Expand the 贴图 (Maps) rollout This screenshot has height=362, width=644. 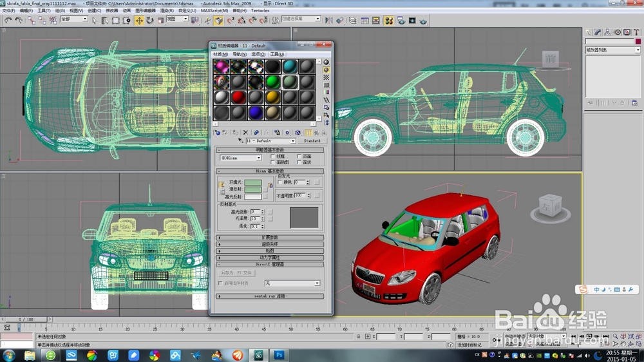270,251
